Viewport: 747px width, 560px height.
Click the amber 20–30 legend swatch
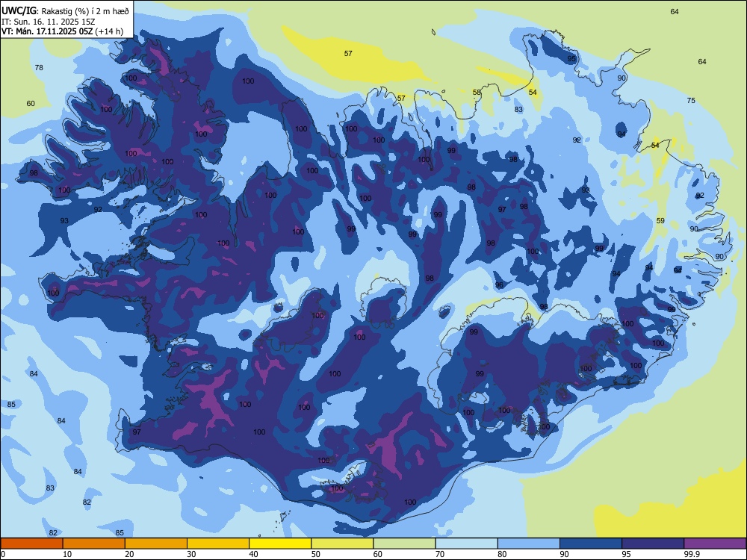pos(156,544)
